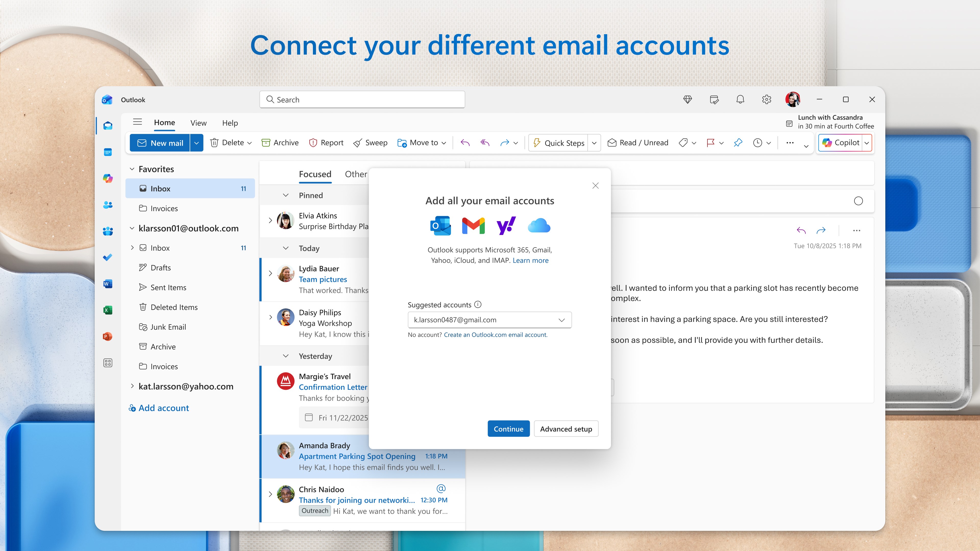The width and height of the screenshot is (980, 551).
Task: Collapse the Pinned message group
Action: pos(285,195)
